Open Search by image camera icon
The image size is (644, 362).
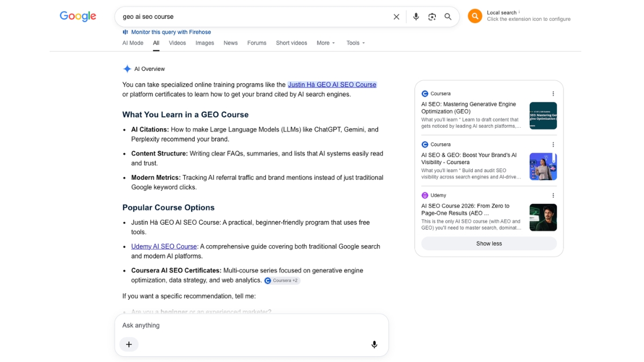(x=432, y=17)
